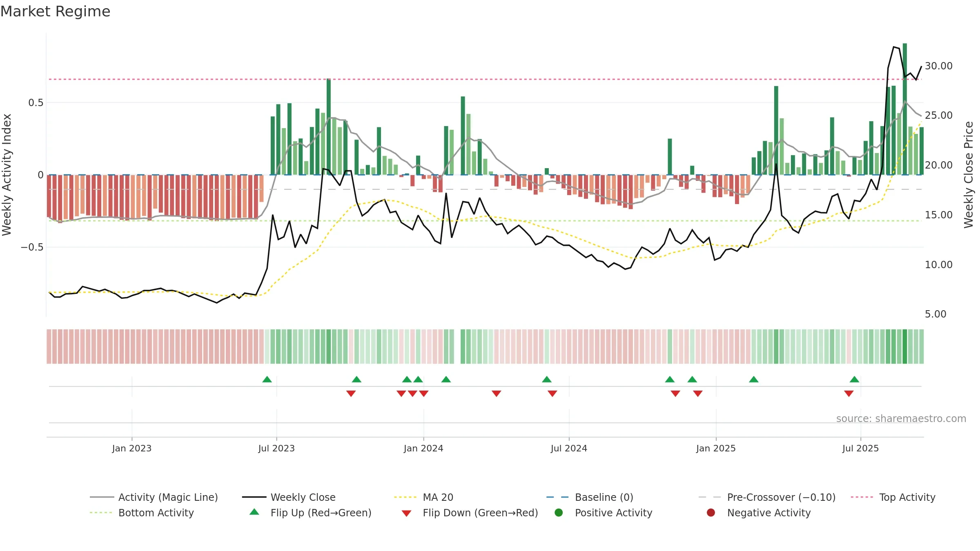Toggle the Baseline (0) legend entry
Screen dimensions: 980x551
coord(590,497)
